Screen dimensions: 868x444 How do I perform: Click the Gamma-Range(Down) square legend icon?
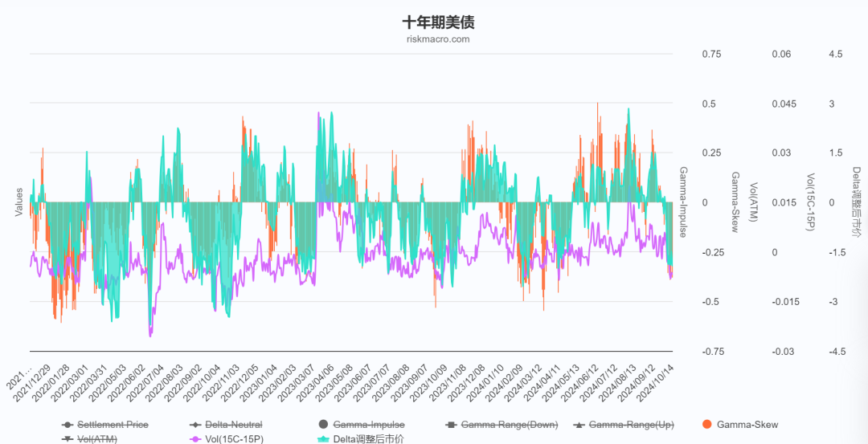(x=451, y=425)
